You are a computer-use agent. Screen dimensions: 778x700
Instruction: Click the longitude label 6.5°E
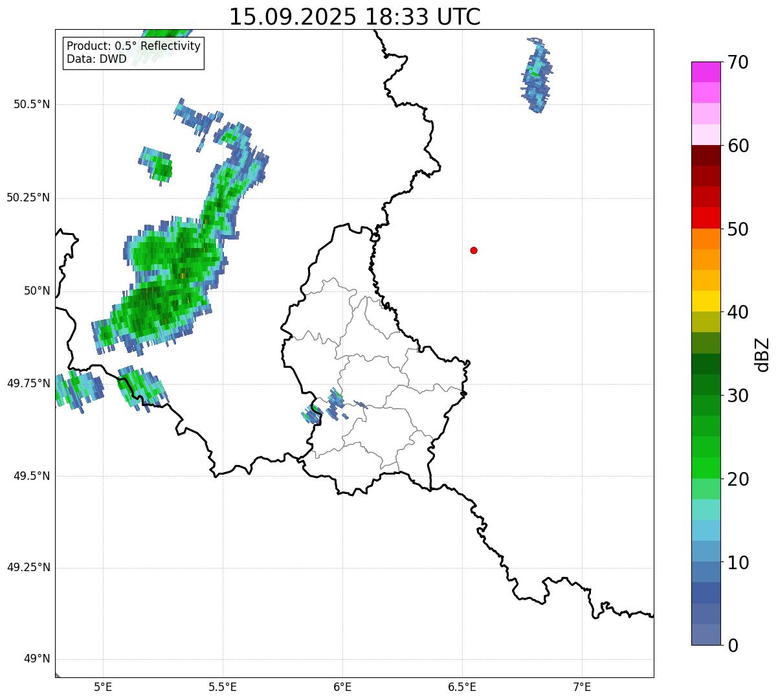point(462,687)
